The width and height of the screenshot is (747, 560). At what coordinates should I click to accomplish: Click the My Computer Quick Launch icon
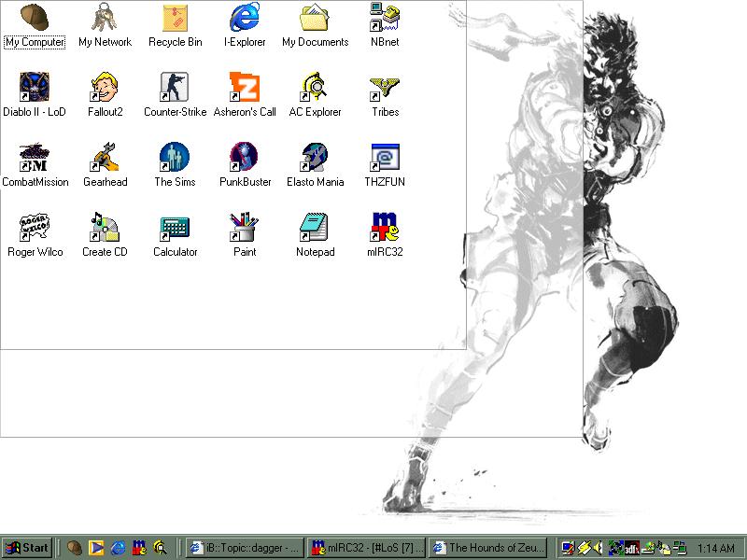[x=75, y=548]
